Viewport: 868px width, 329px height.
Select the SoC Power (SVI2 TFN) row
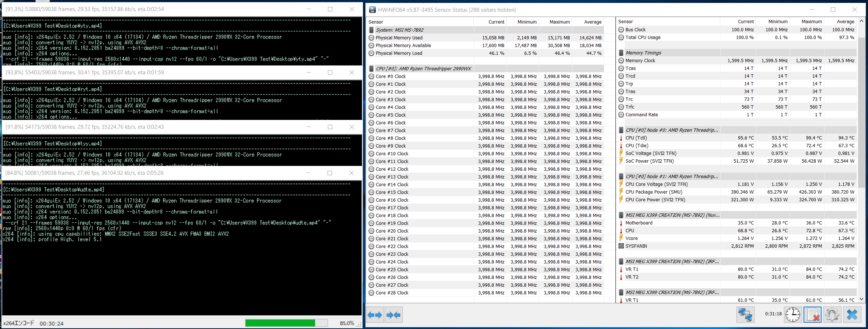pos(736,161)
